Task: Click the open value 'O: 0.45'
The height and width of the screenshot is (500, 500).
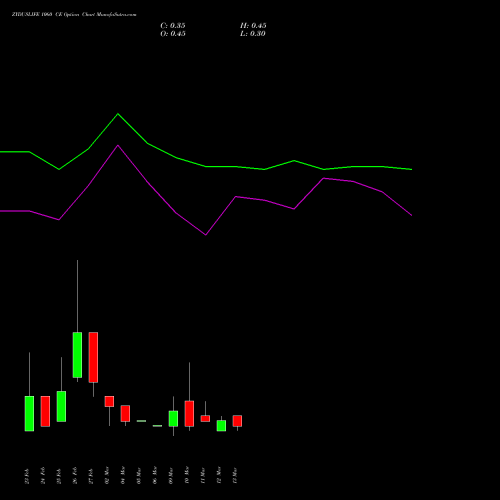Action: pos(173,34)
